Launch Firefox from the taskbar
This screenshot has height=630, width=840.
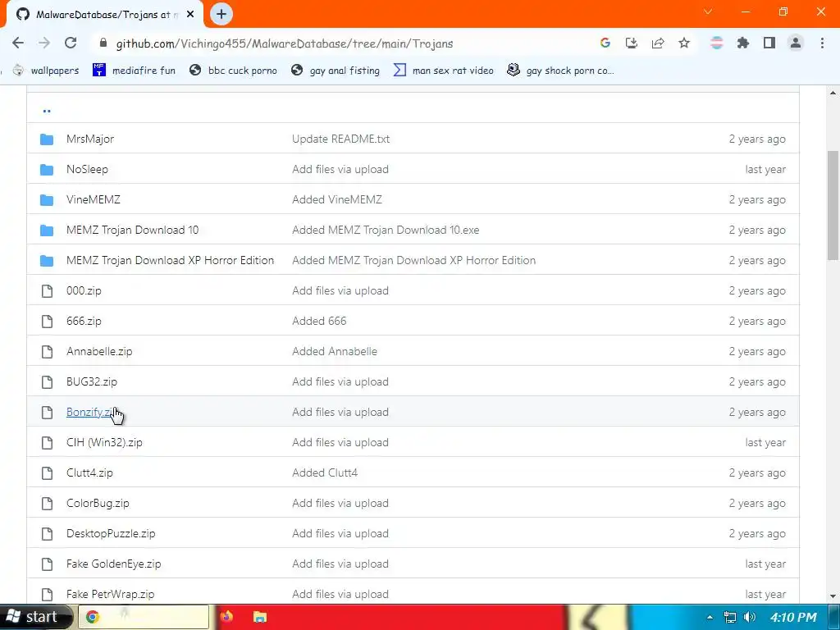tap(226, 617)
